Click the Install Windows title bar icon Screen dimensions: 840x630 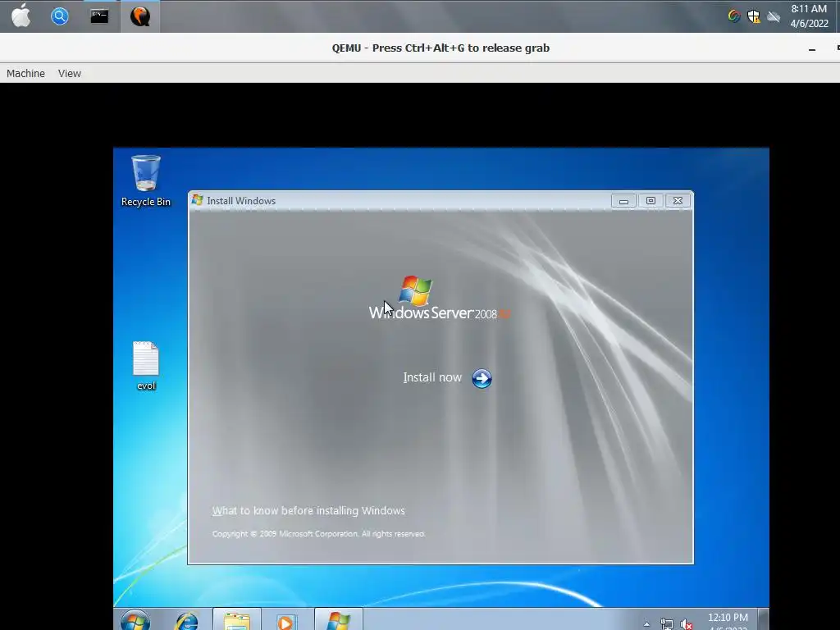click(197, 200)
